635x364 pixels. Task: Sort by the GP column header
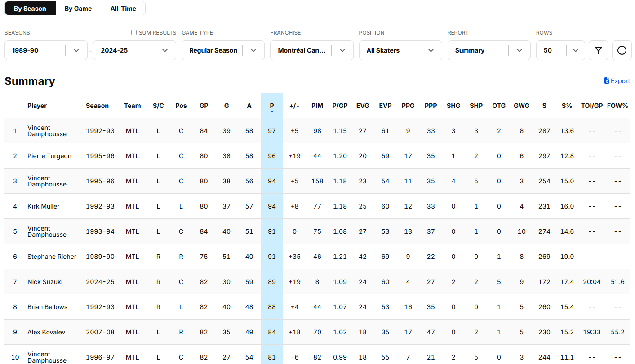click(x=204, y=106)
